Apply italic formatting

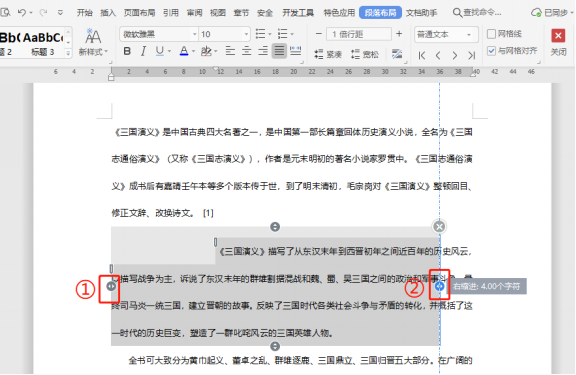(143, 51)
